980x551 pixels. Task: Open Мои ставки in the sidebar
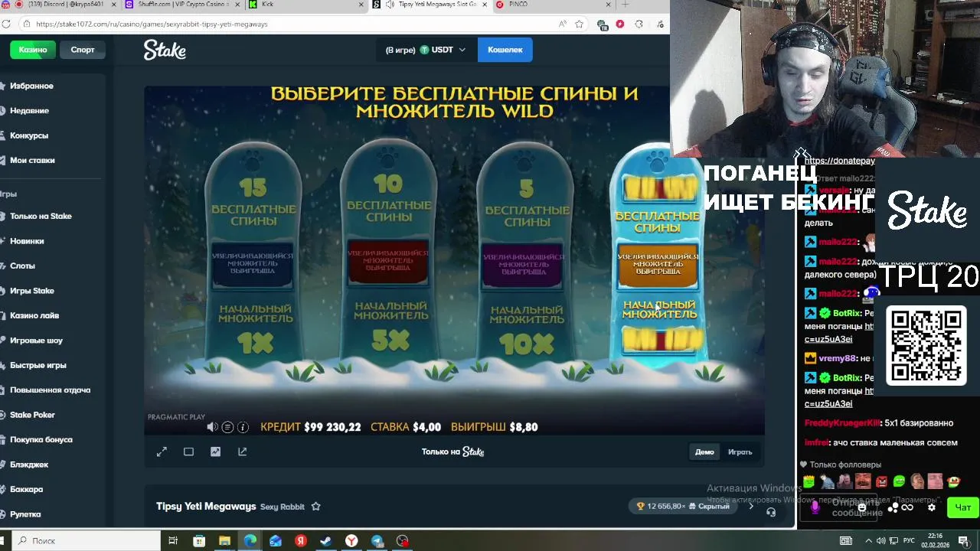(32, 160)
